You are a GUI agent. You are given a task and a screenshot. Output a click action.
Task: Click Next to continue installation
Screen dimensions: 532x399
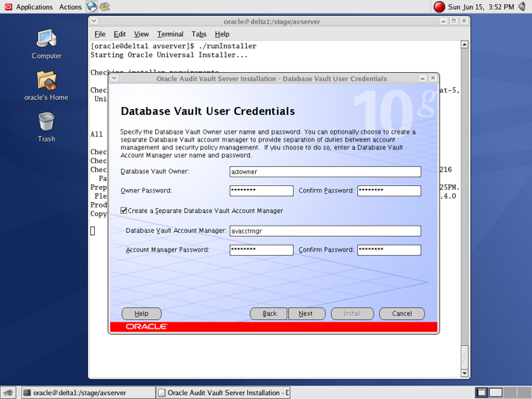pyautogui.click(x=306, y=313)
